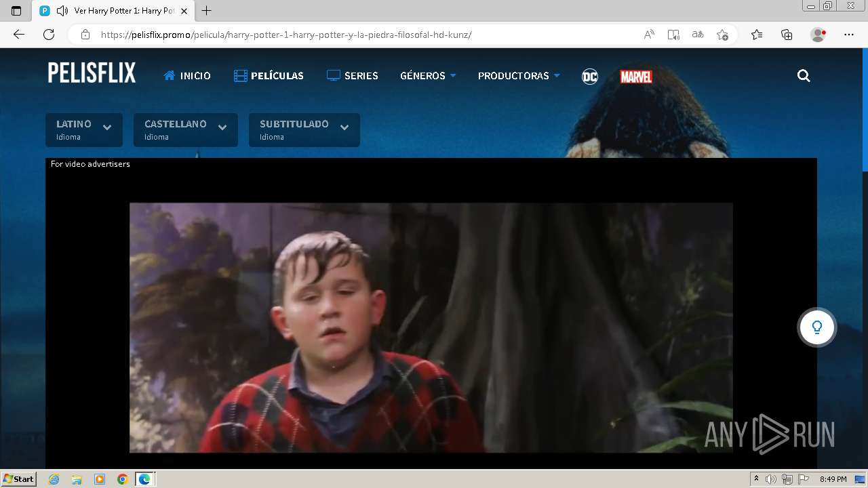Open the browser profile avatar
868x488 pixels.
pos(818,35)
